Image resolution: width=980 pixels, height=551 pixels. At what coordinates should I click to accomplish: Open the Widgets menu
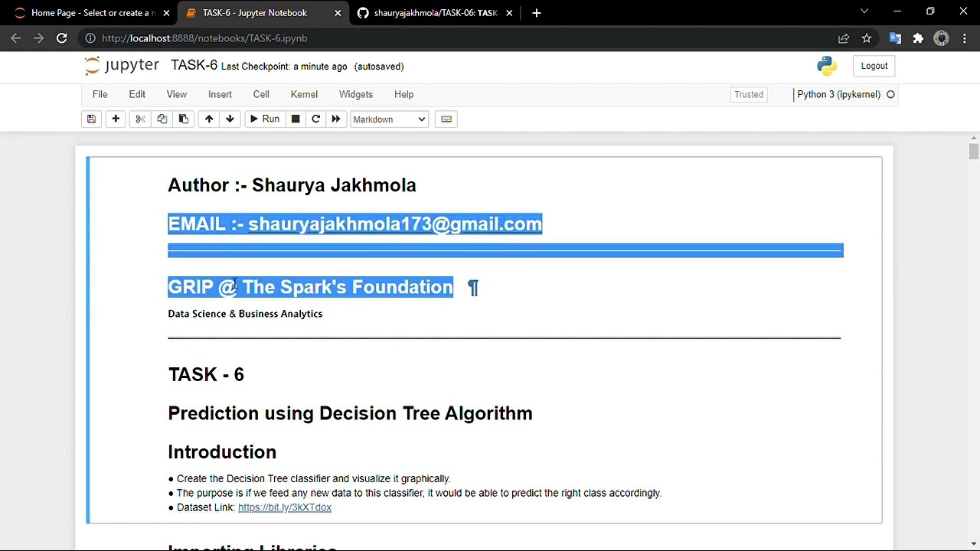pos(356,94)
